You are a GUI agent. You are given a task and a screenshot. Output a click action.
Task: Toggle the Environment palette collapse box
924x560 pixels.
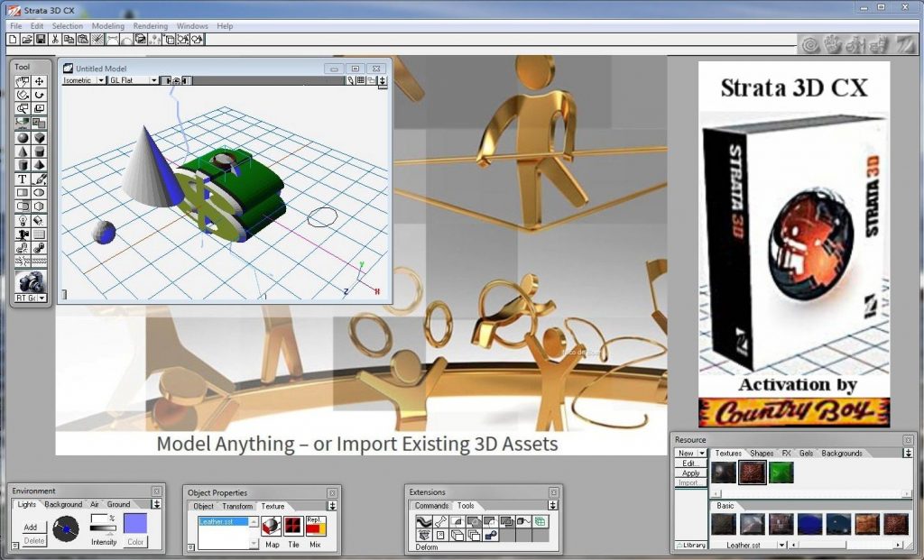click(16, 546)
